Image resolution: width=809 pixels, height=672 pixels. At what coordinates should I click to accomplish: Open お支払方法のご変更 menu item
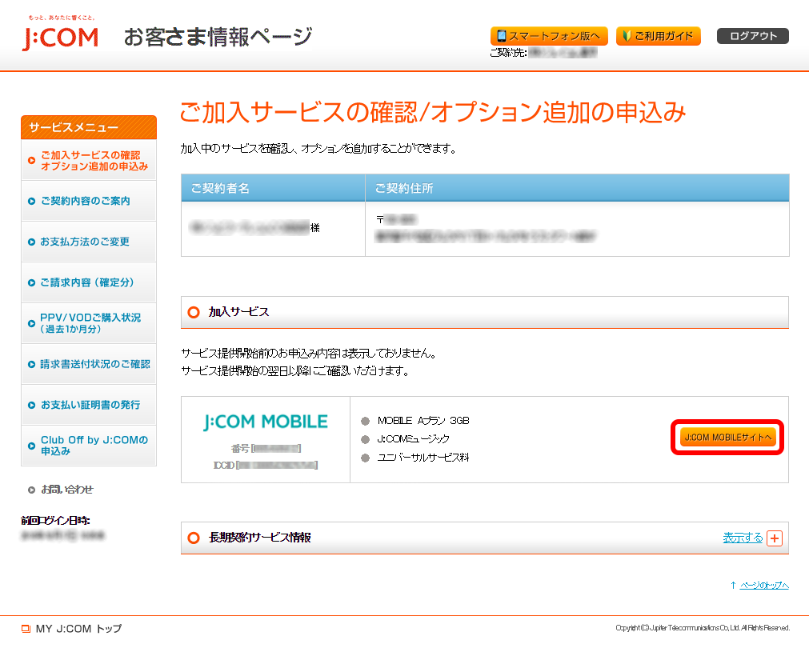[89, 242]
